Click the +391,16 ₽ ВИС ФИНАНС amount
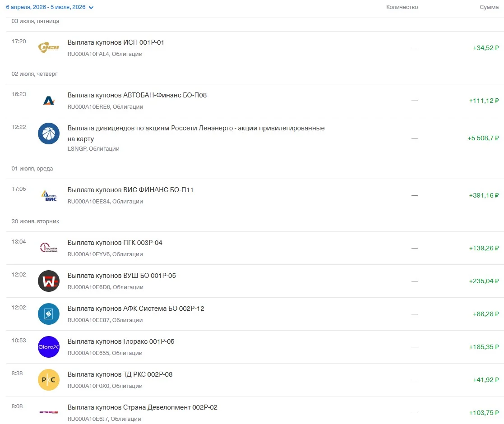504x424 pixels. pos(484,195)
